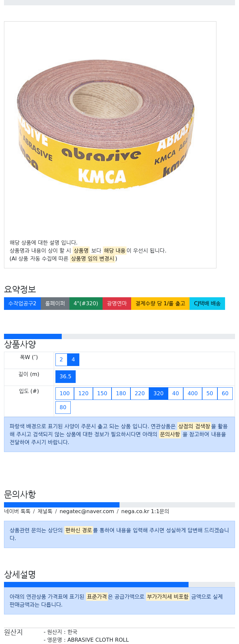Select width option 2
239x644 pixels.
coord(61,360)
